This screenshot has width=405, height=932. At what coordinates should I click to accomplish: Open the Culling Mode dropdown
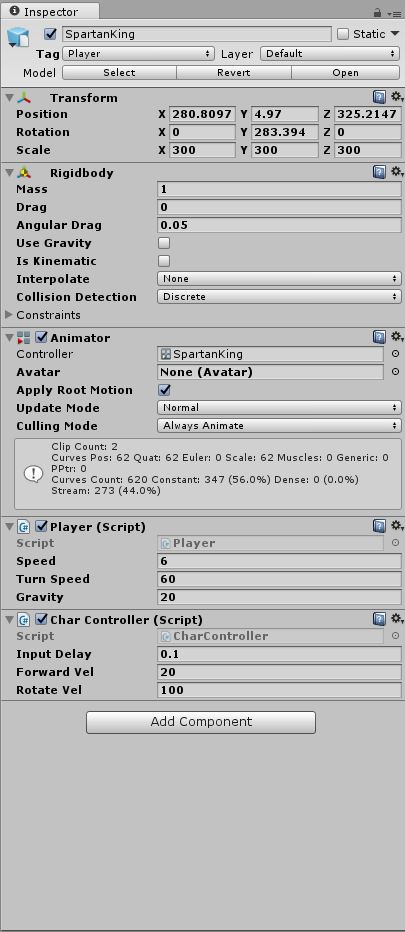(x=279, y=426)
